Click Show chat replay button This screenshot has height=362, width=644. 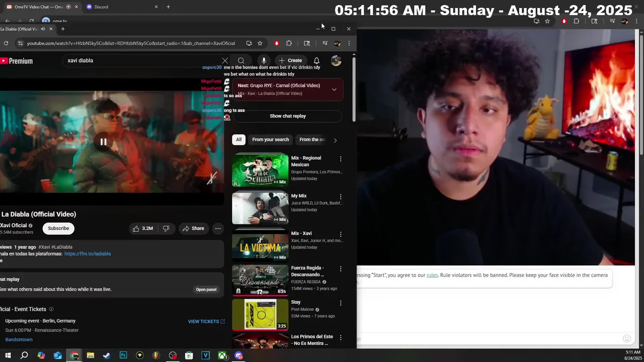288,116
